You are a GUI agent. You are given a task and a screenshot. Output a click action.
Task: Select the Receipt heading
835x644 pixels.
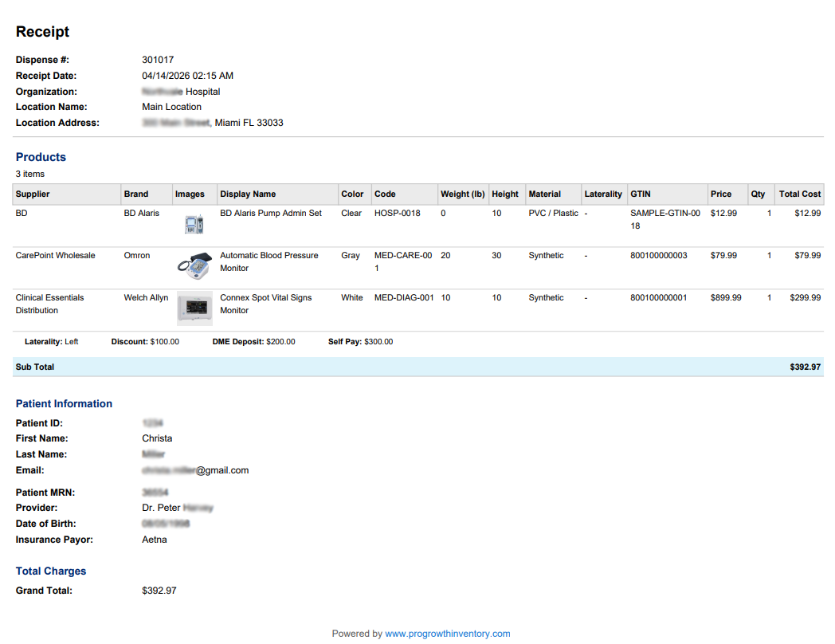(x=42, y=31)
